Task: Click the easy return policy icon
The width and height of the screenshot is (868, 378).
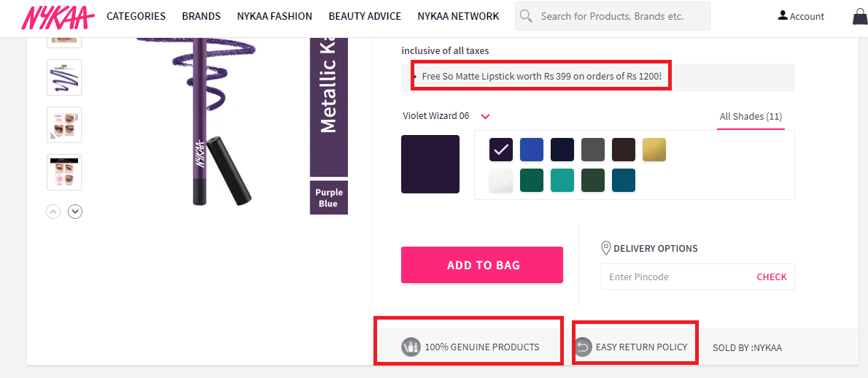Action: [582, 347]
